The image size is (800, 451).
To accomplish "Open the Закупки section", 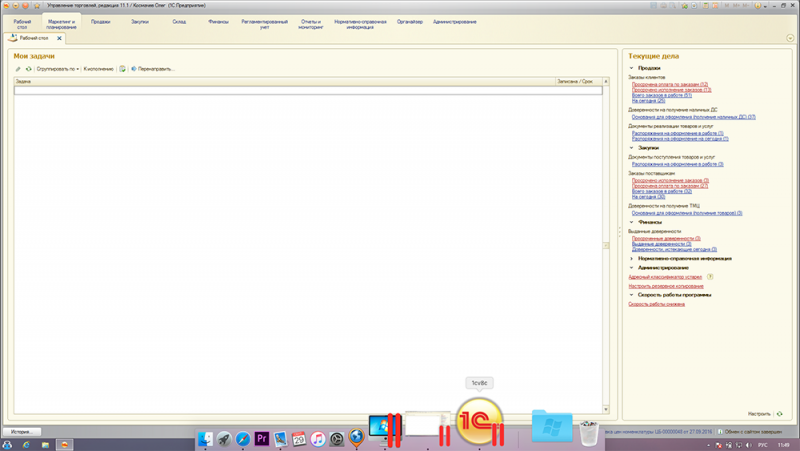I will click(140, 22).
